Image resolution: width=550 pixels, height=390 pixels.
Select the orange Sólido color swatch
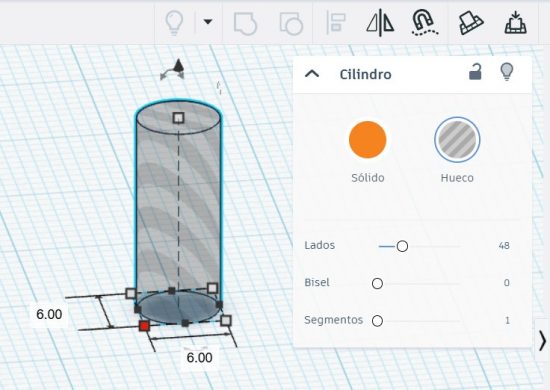pyautogui.click(x=368, y=140)
